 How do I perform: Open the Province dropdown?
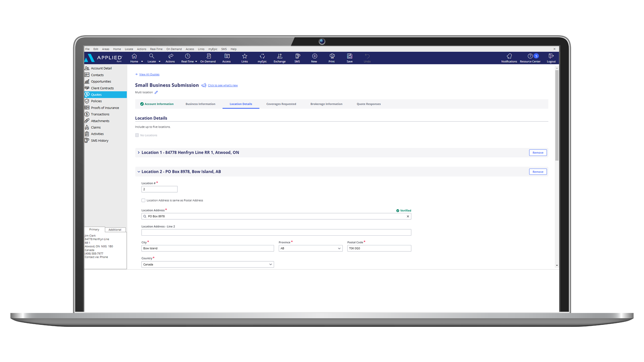click(310, 248)
